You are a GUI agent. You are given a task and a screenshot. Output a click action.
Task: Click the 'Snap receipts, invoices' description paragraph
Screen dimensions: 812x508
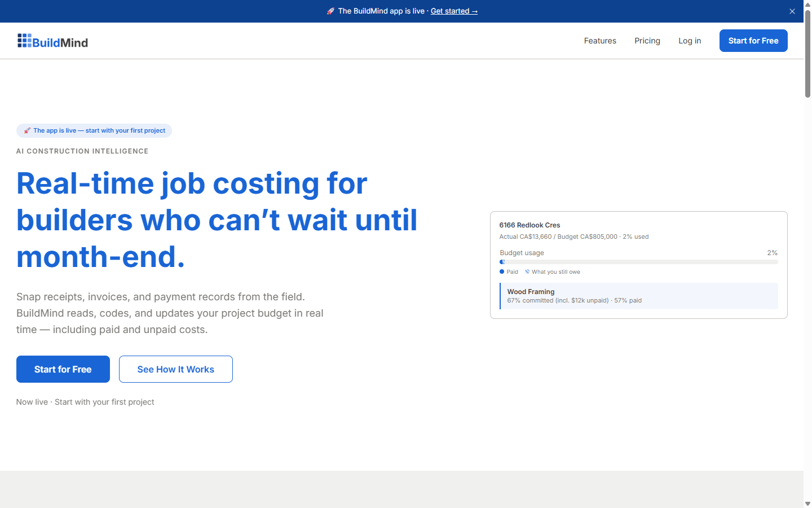pos(170,313)
